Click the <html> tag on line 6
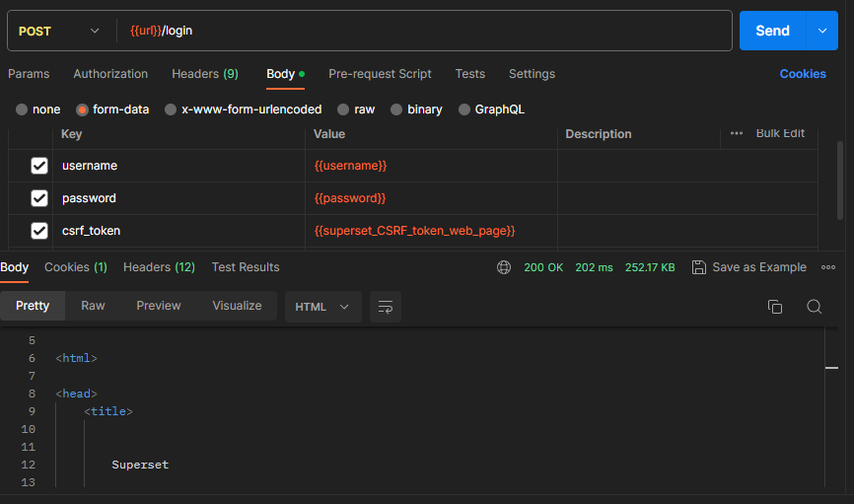854x504 pixels. 76,358
